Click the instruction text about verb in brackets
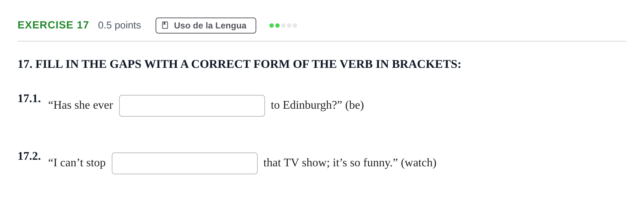The width and height of the screenshot is (644, 213). pos(239,64)
